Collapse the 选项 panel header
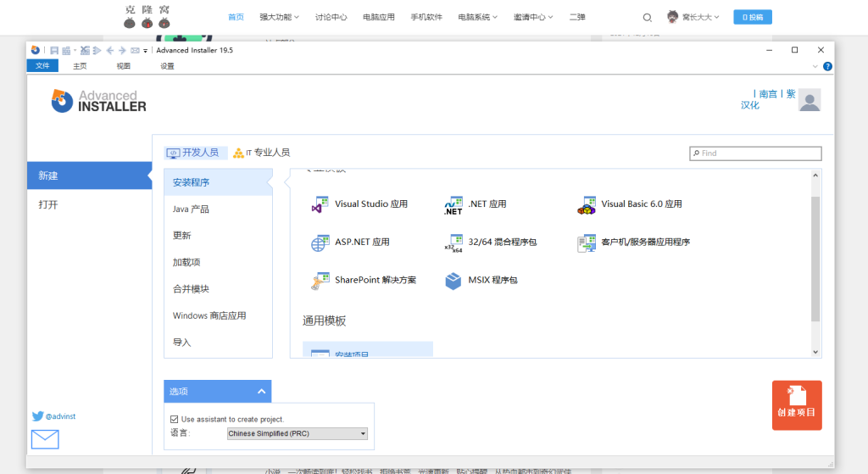868x474 pixels. tap(218, 392)
